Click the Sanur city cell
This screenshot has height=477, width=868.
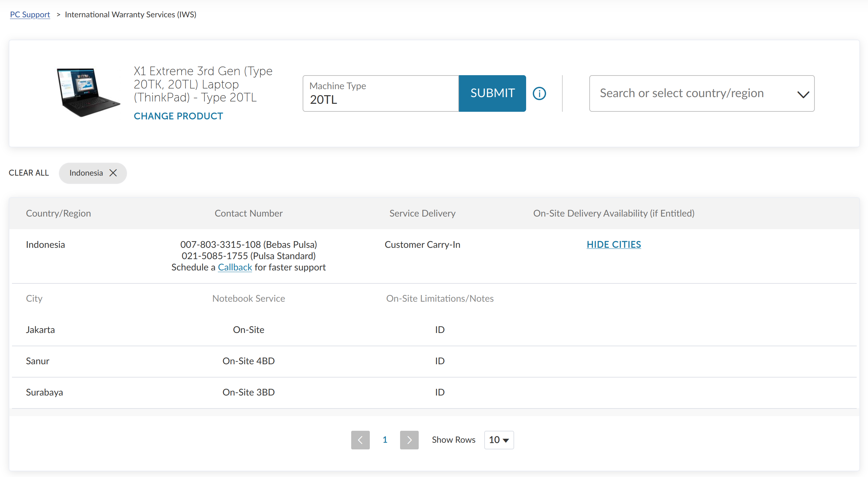click(x=38, y=361)
